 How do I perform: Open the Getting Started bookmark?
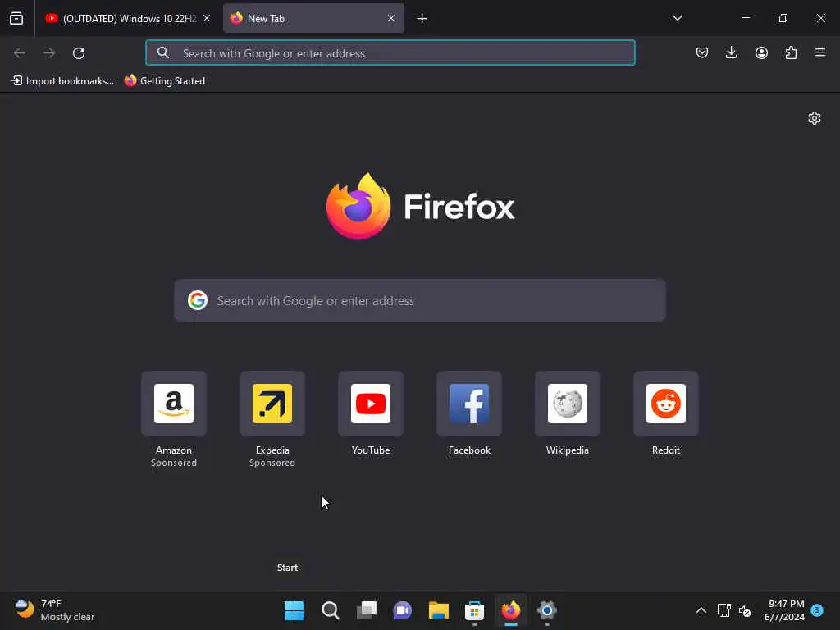(x=165, y=81)
